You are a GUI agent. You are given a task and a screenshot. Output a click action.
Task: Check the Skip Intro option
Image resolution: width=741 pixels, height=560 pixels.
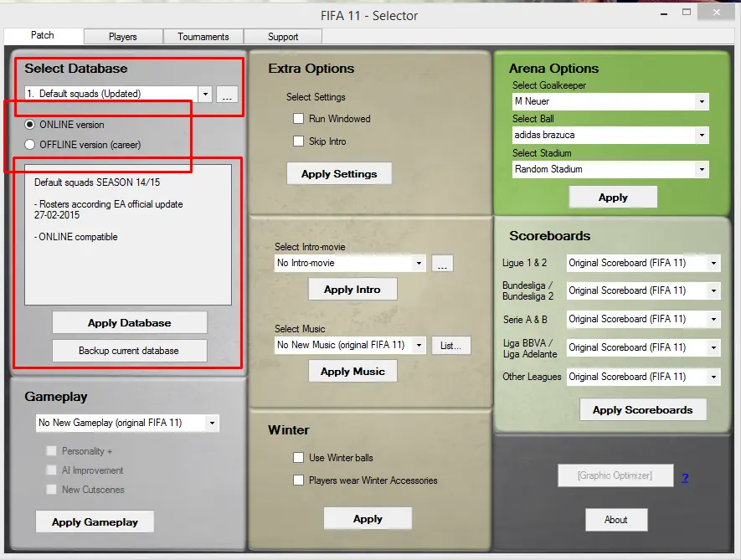(x=298, y=141)
